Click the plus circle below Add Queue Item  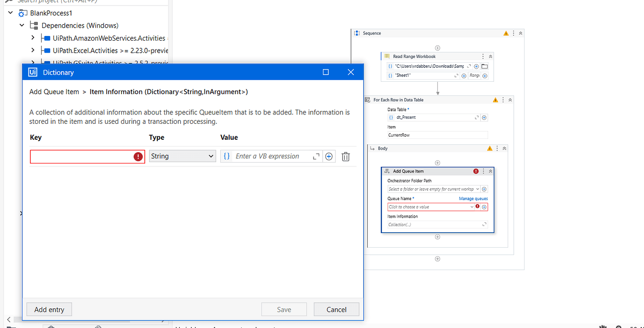coord(437,237)
